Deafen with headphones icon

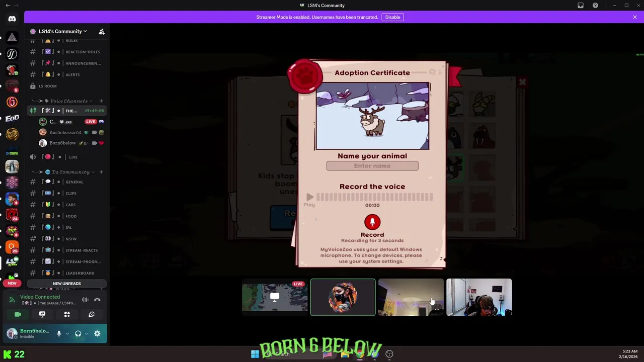point(78,333)
